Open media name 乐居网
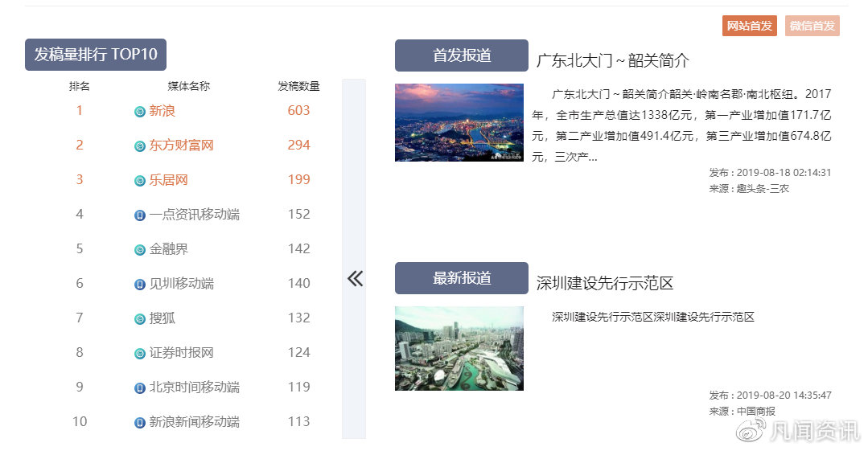Screen dimensions: 868x451 (x=169, y=180)
